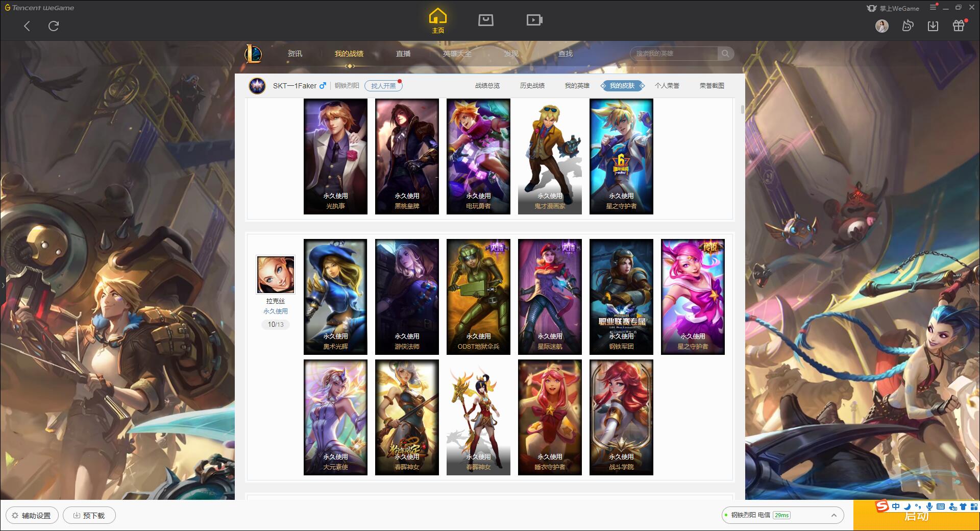The image size is (980, 531).
Task: Open the top-right hamburger menu icon
Action: click(933, 7)
